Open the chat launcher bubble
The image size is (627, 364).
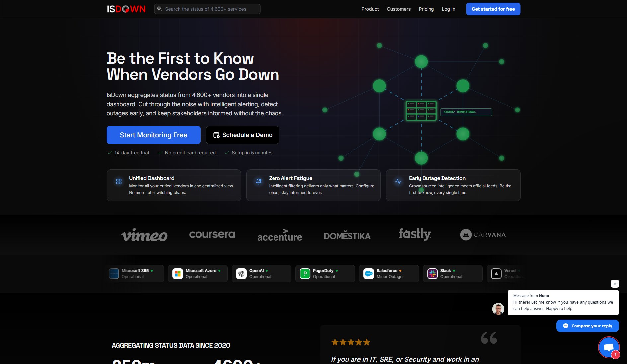click(608, 347)
